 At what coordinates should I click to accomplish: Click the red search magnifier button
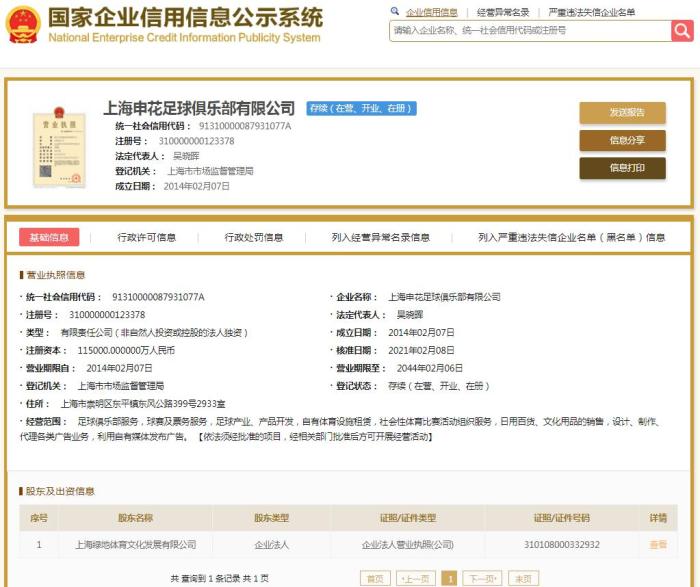pyautogui.click(x=682, y=31)
